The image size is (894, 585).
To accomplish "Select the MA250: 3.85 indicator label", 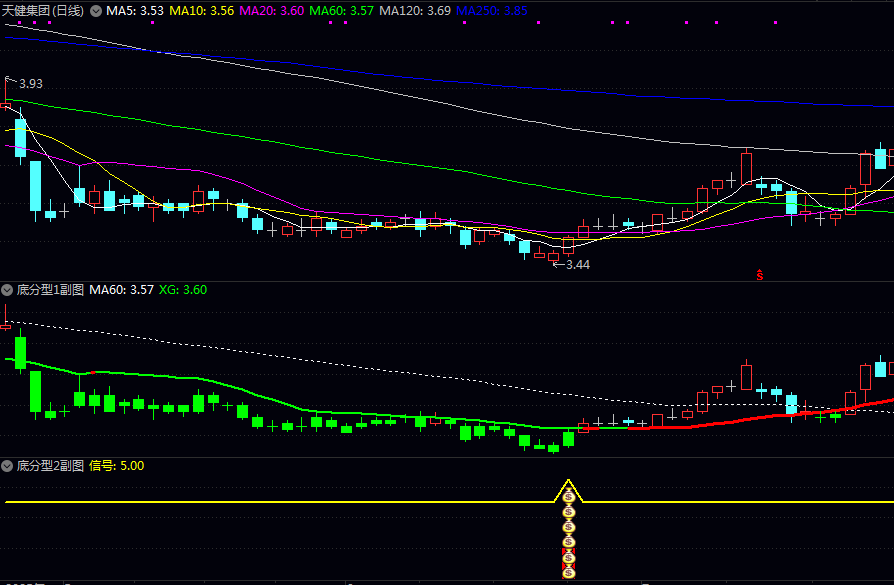I will [x=491, y=11].
